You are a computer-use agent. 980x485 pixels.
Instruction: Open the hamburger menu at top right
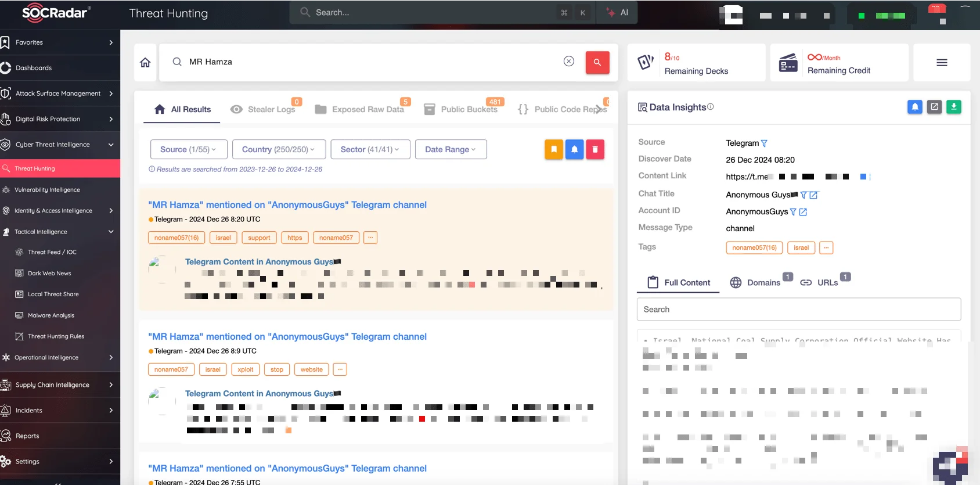tap(942, 63)
